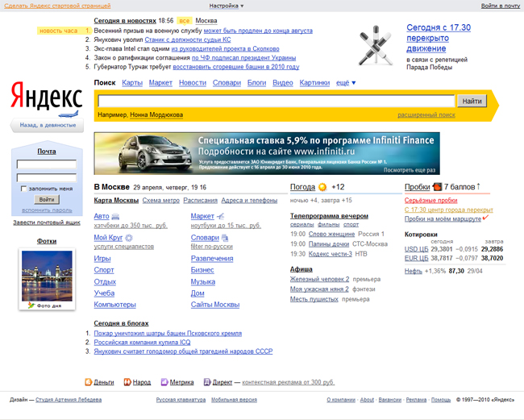
Task: Click the Сегодня в новостях heading
Action: pyautogui.click(x=125, y=21)
